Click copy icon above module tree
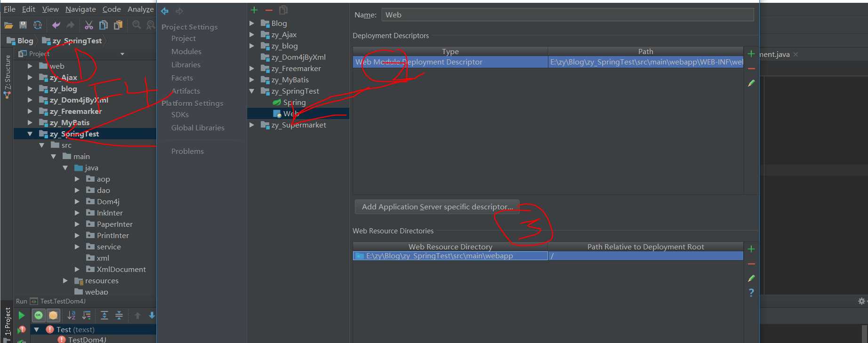The height and width of the screenshot is (343, 868). pos(283,10)
